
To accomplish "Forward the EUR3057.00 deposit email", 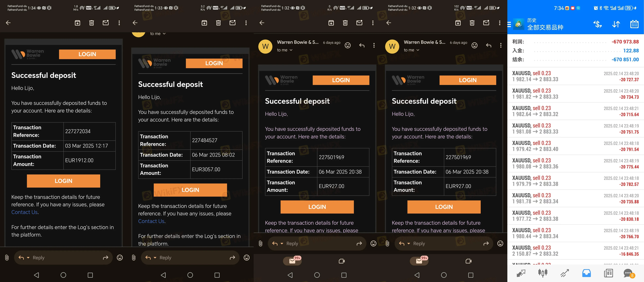I will pos(232,257).
